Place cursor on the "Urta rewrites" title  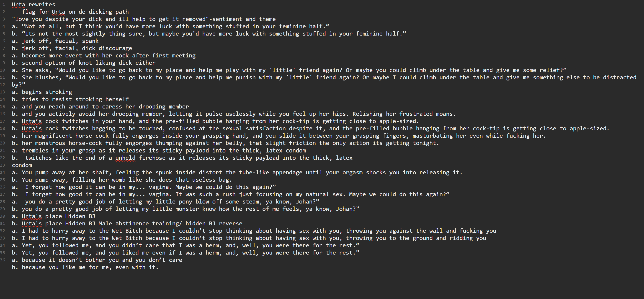pyautogui.click(x=33, y=5)
